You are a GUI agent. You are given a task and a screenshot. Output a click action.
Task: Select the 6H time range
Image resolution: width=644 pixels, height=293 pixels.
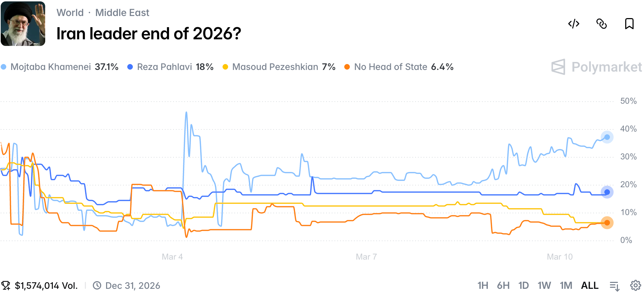(x=503, y=286)
